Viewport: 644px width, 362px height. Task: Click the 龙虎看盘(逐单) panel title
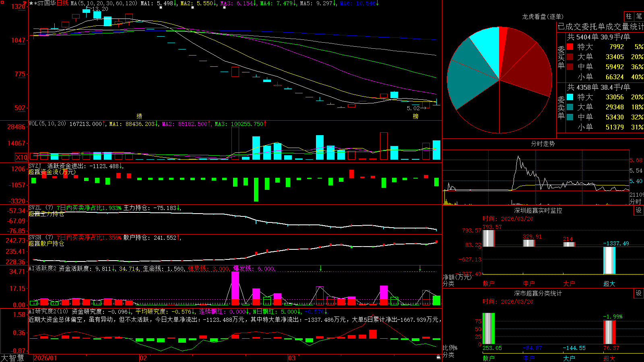tap(543, 16)
